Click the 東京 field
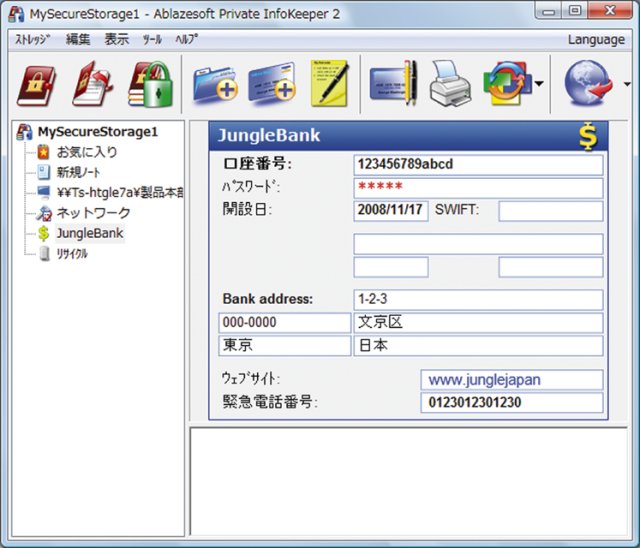Viewport: 640px width, 548px height. pyautogui.click(x=284, y=346)
